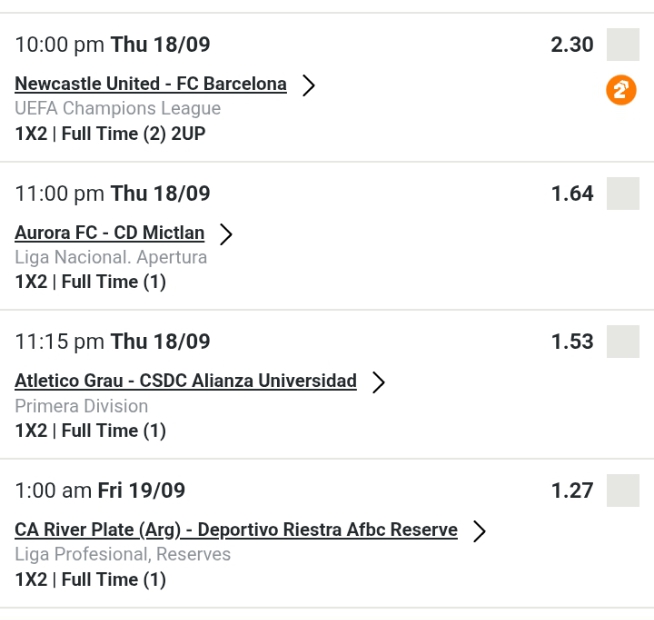Viewport: 654px width, 620px height.
Task: Tick the checkbox for Newcastle United match
Action: coord(622,45)
